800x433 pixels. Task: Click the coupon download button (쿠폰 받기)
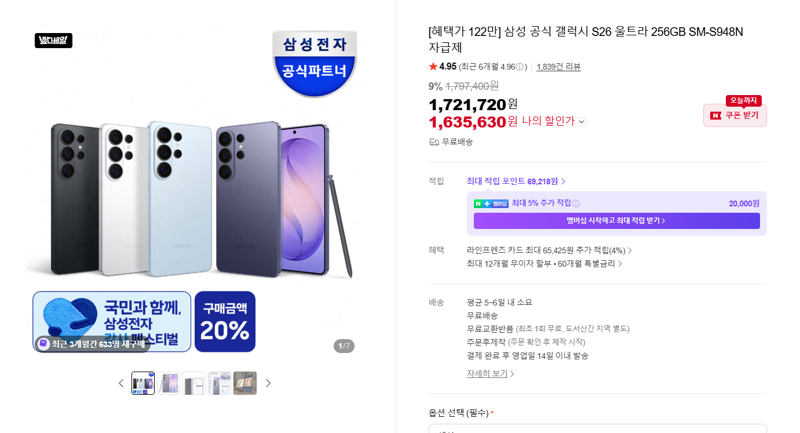(x=735, y=115)
